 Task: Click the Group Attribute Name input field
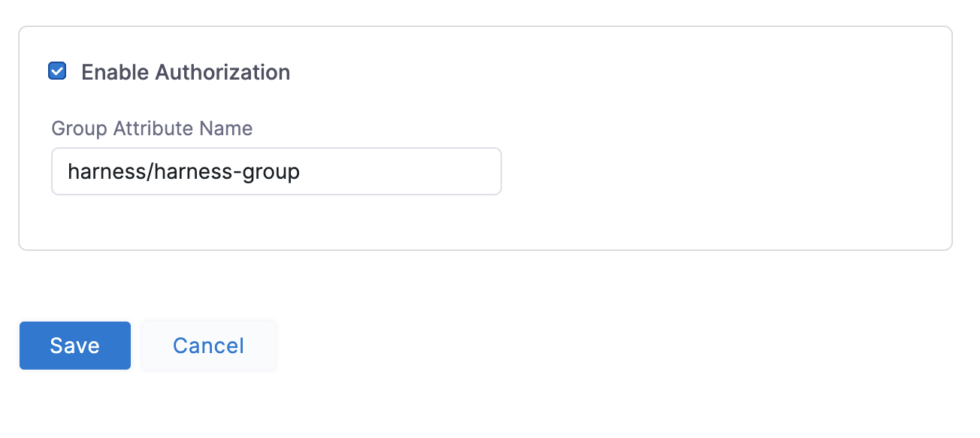[x=276, y=171]
